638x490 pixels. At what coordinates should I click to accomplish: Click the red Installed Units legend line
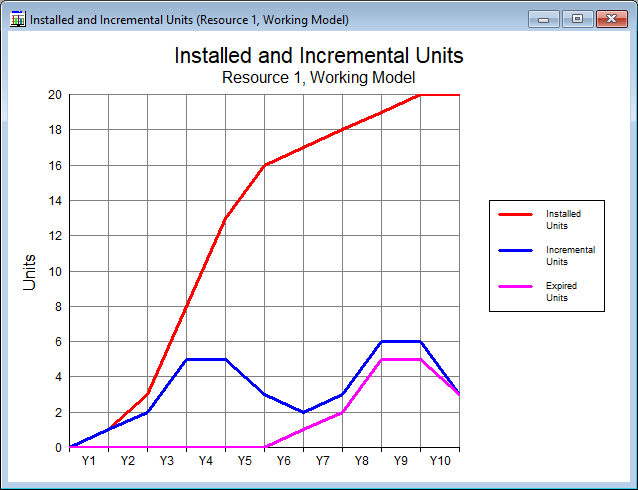tap(516, 214)
